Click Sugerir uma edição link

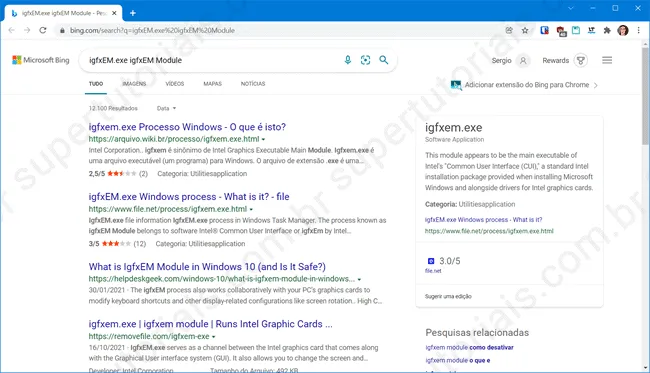[448, 296]
